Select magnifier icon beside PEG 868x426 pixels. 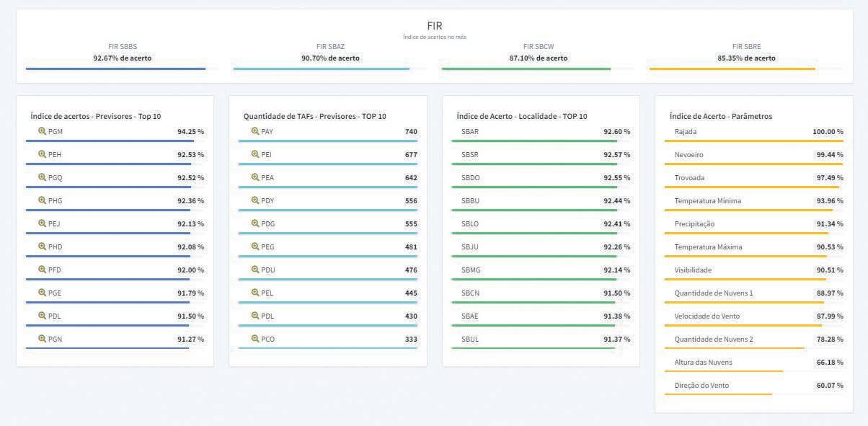point(255,247)
